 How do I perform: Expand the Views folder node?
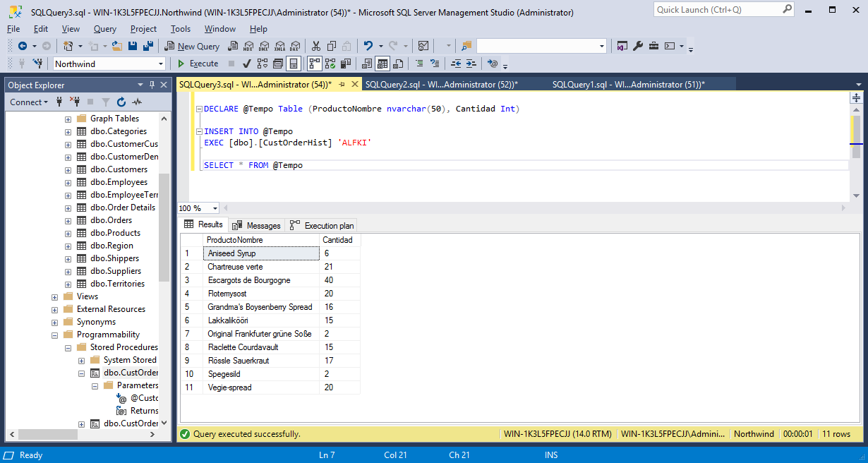[54, 296]
